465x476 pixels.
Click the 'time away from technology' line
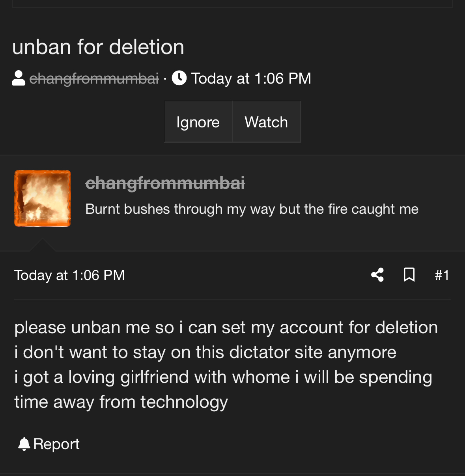(x=121, y=402)
